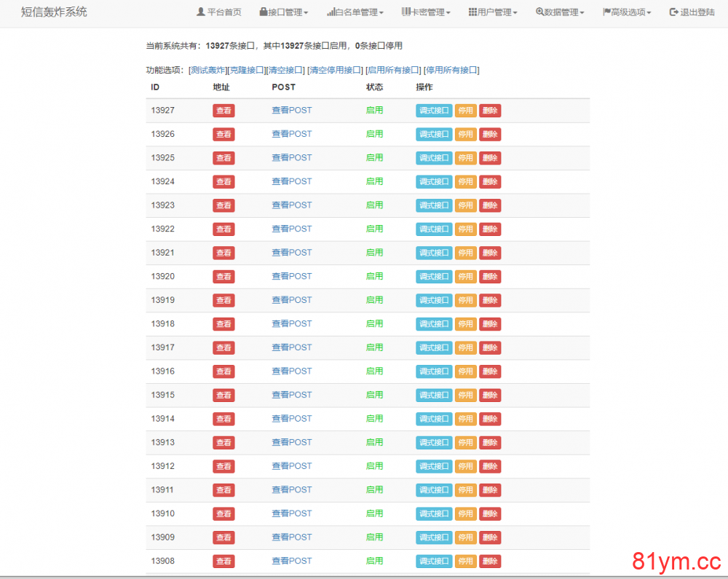Click the grid icon beside 用户管理
This screenshot has height=579, width=728.
(472, 12)
